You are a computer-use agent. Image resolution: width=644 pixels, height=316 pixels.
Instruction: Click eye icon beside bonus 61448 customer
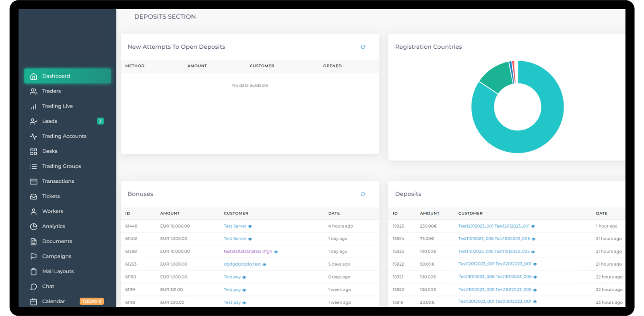(250, 227)
